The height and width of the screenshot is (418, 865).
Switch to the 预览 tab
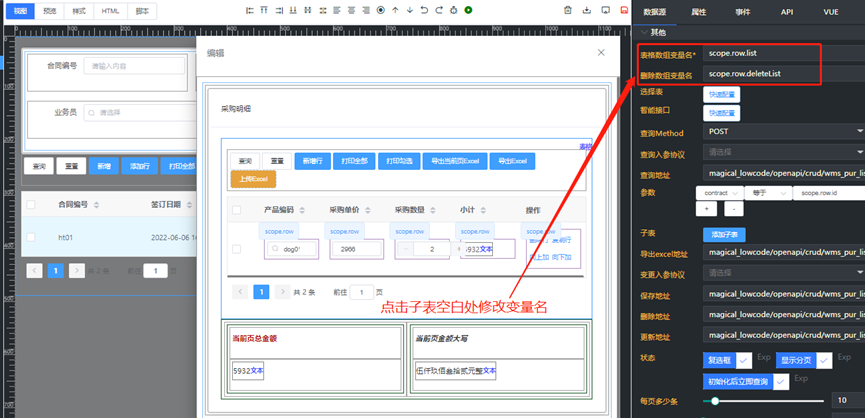click(x=50, y=11)
